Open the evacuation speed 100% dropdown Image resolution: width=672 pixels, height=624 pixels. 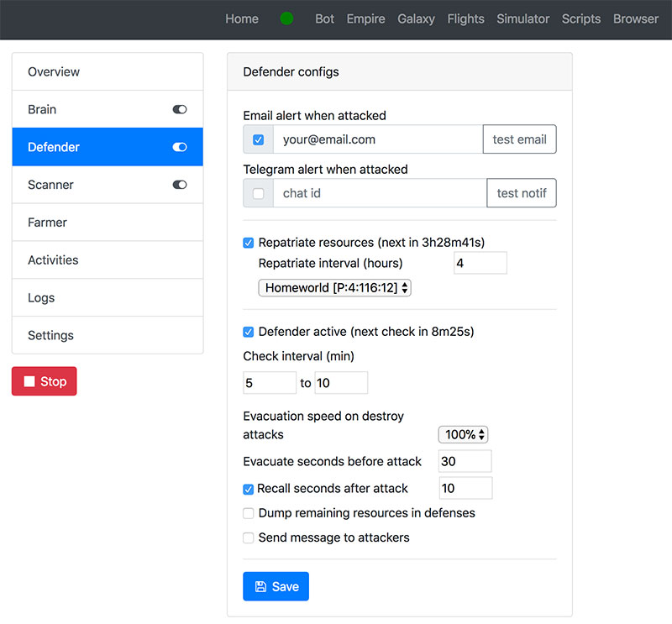click(463, 435)
